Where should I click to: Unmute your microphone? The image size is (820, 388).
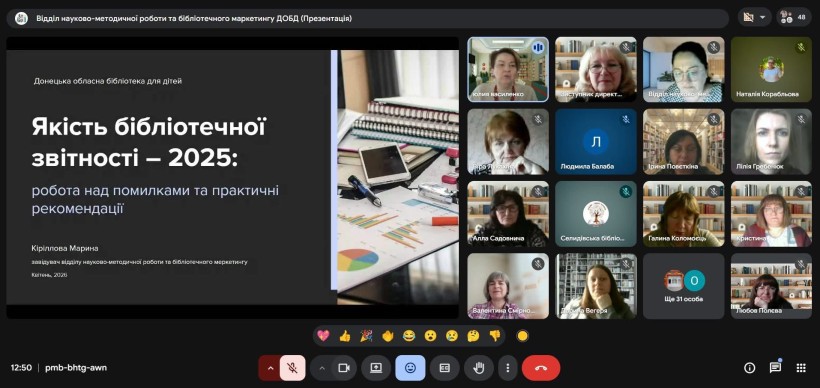[292, 368]
